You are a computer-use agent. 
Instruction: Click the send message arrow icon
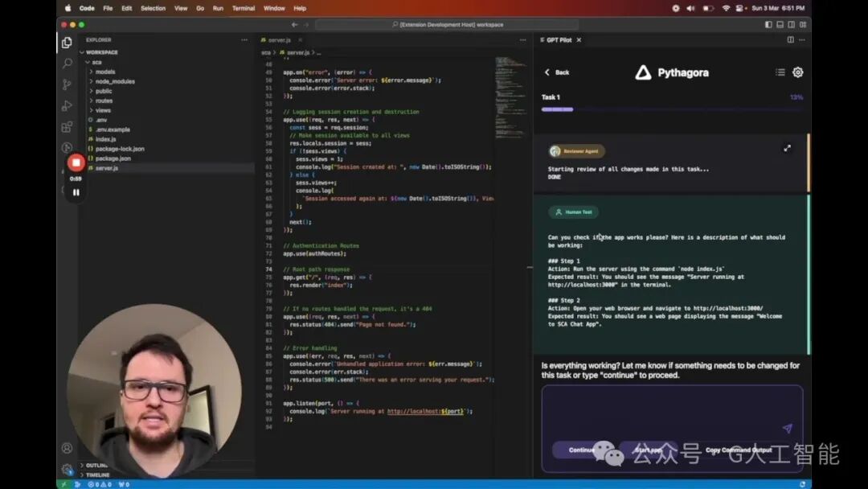(787, 428)
